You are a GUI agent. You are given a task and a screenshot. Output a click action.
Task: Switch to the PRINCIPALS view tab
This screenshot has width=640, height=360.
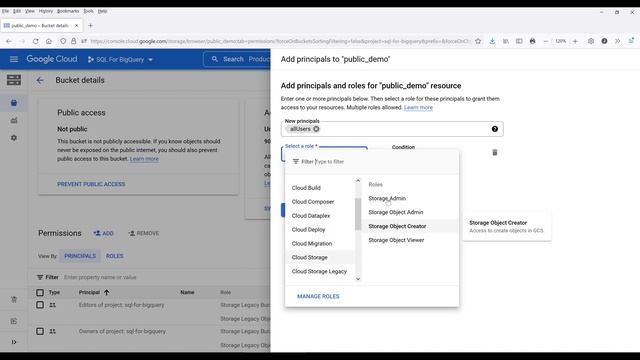80,256
